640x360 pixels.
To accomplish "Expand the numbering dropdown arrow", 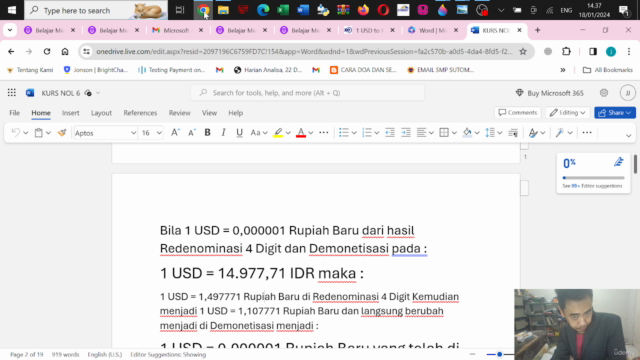I will (x=377, y=133).
